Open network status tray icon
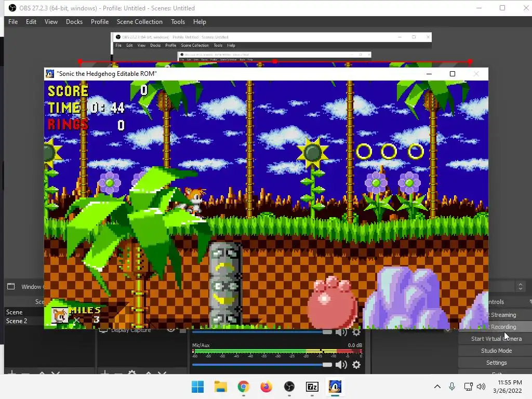 click(x=468, y=387)
